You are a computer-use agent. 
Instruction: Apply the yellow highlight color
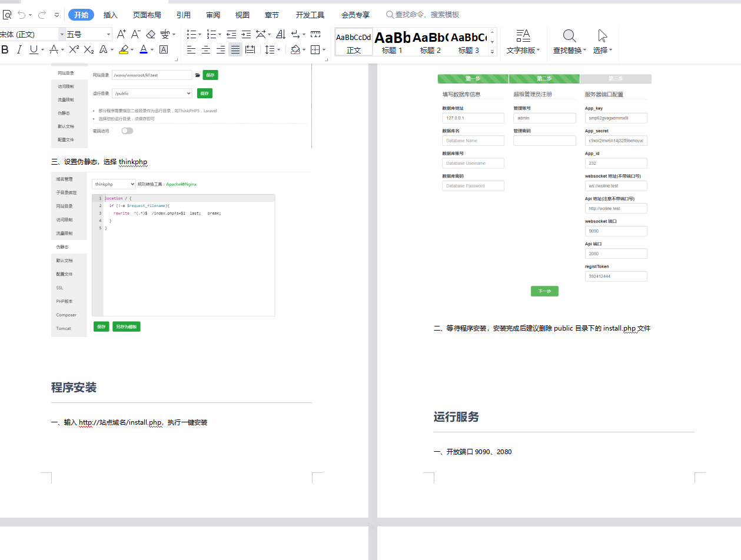tap(124, 50)
